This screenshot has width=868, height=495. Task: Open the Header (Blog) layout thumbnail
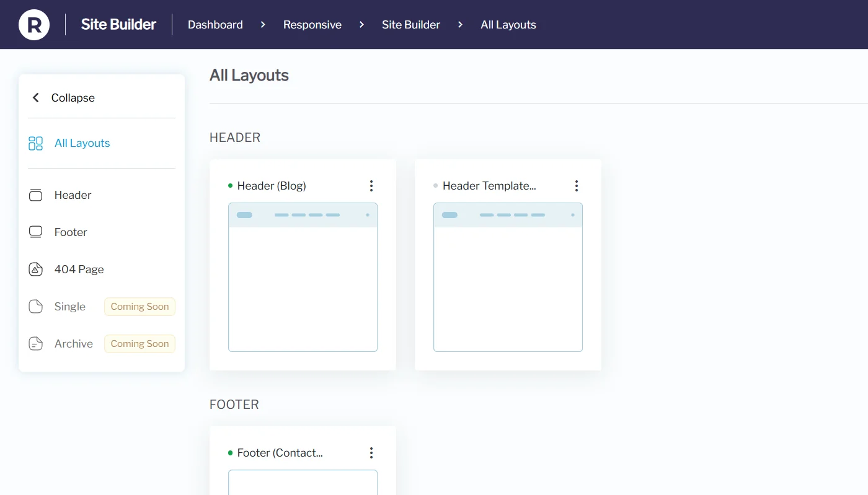(x=303, y=277)
